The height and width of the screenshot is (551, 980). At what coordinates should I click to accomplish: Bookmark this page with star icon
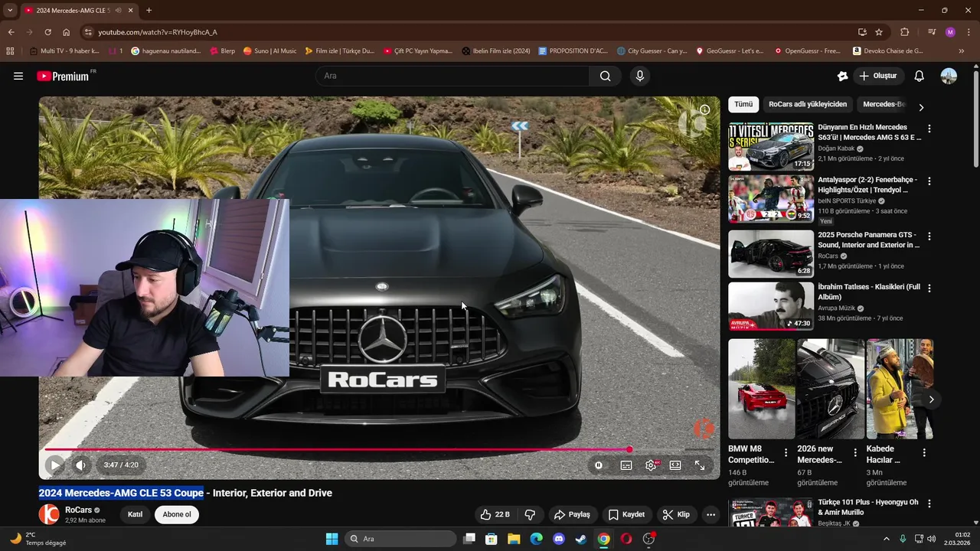point(879,32)
